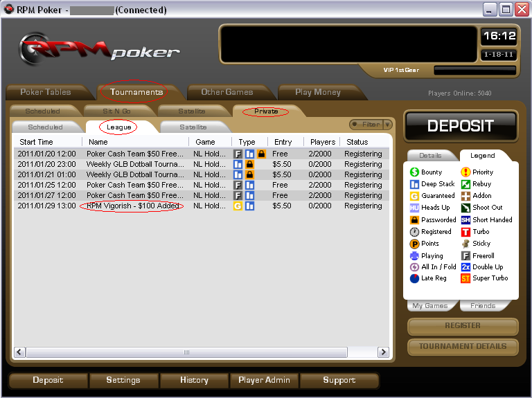The height and width of the screenshot is (398, 532).
Task: Sort by Status column header
Action: pos(365,142)
